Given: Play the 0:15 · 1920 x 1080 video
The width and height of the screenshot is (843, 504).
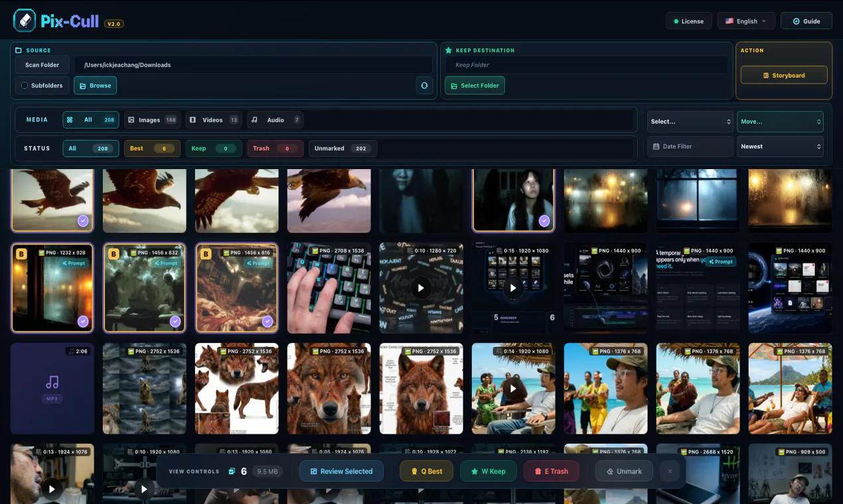Looking at the screenshot, I should point(513,288).
